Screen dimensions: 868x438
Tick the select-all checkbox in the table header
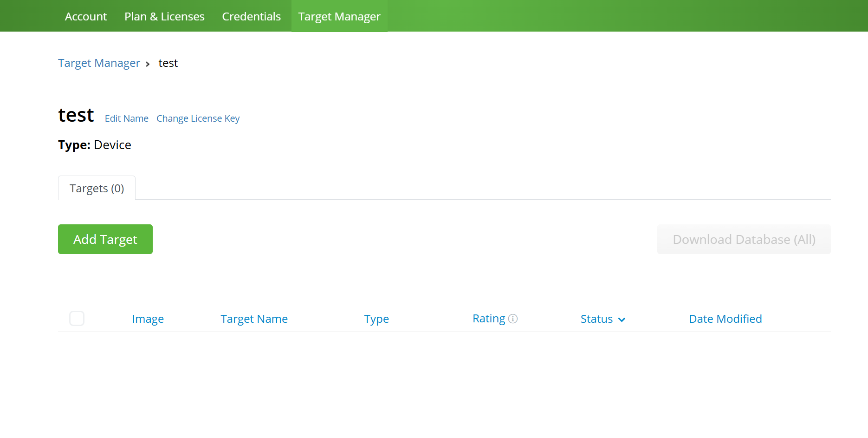pos(77,319)
